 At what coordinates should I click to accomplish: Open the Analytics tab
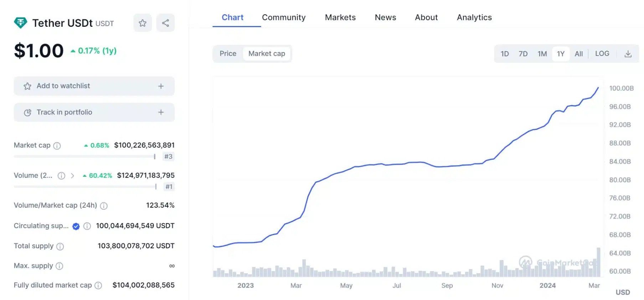(474, 17)
